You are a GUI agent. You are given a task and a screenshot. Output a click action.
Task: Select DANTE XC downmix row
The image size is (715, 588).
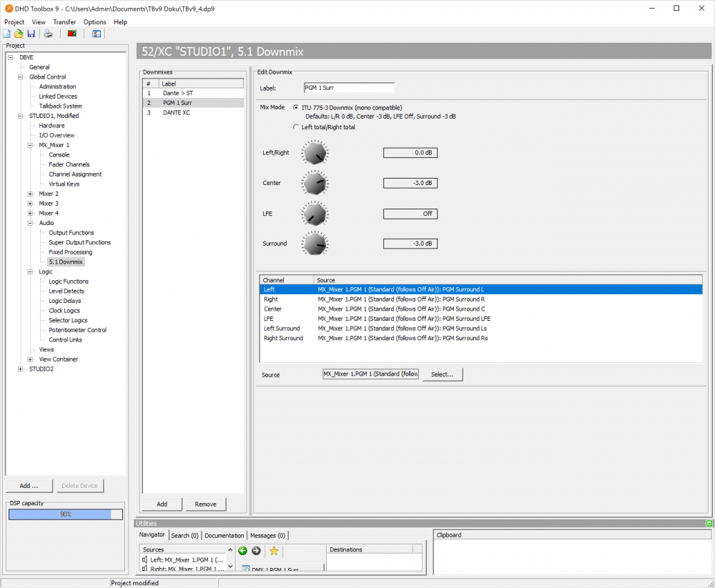(193, 113)
